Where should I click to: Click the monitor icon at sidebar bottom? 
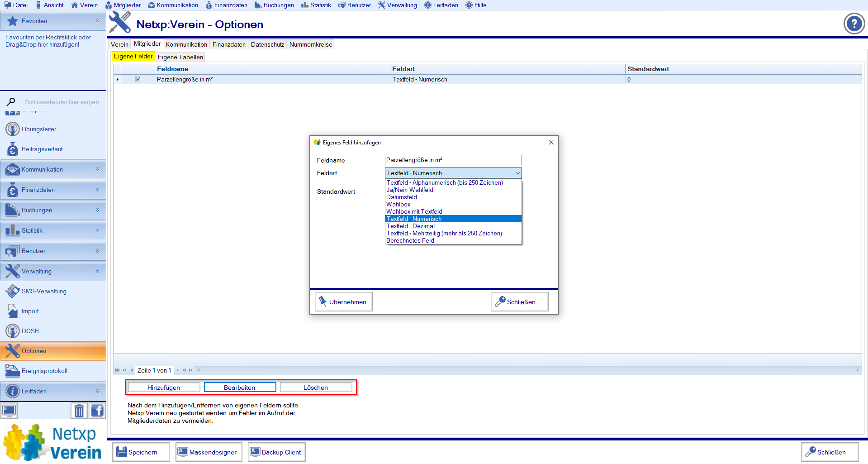click(x=9, y=411)
